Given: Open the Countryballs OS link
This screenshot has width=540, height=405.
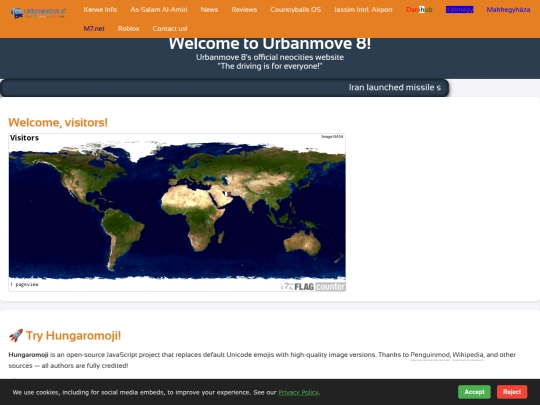Looking at the screenshot, I should pyautogui.click(x=295, y=10).
